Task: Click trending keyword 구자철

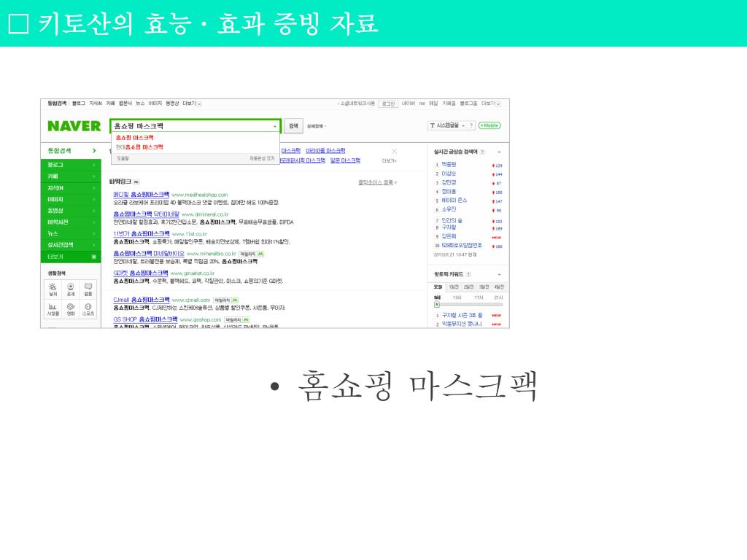Action: [x=449, y=227]
